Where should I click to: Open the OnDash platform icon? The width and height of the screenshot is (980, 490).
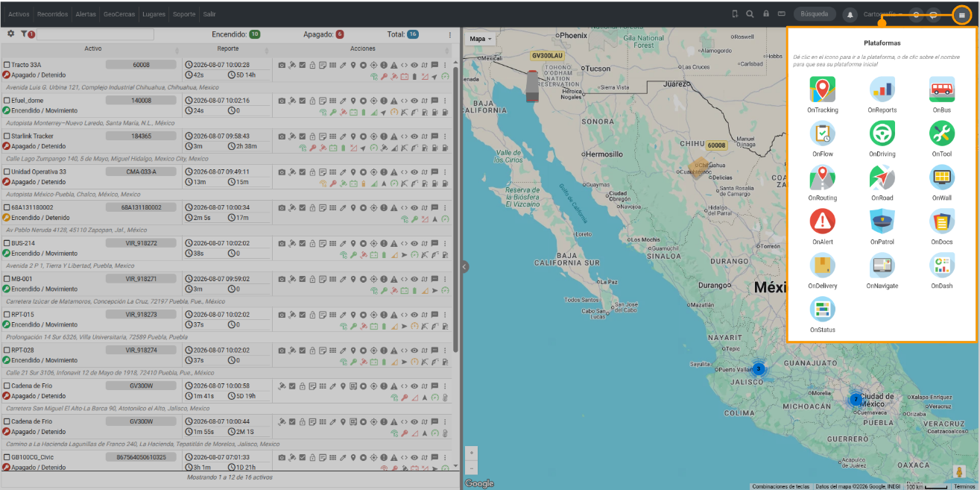coord(941,266)
